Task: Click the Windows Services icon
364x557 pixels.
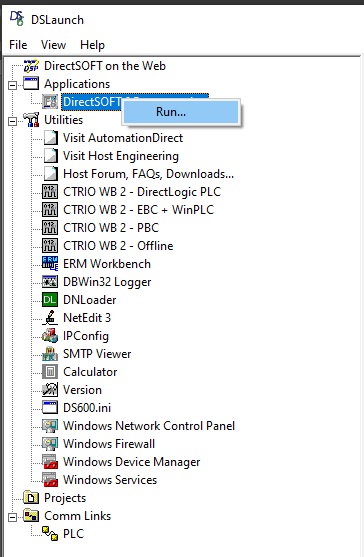Action: point(50,480)
